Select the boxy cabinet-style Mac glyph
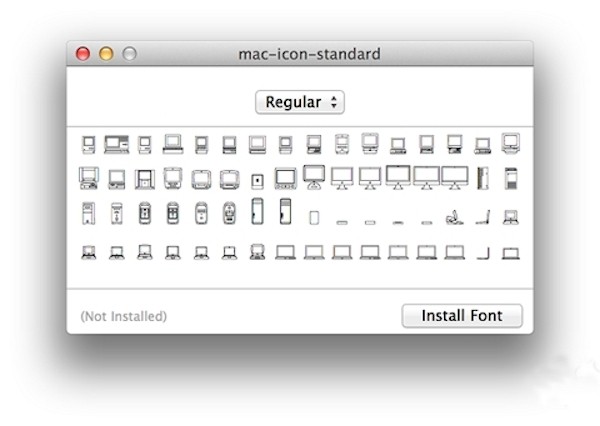The width and height of the screenshot is (600, 426). pos(145,179)
